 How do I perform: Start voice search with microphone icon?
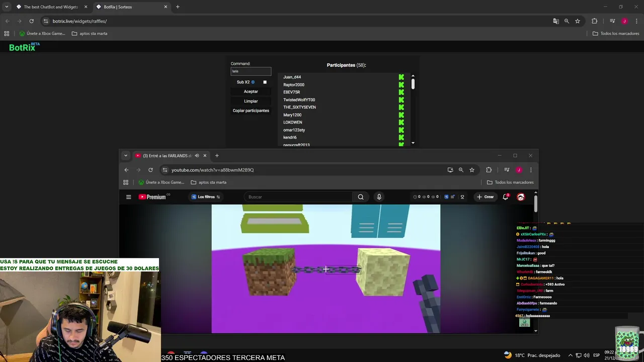[379, 197]
